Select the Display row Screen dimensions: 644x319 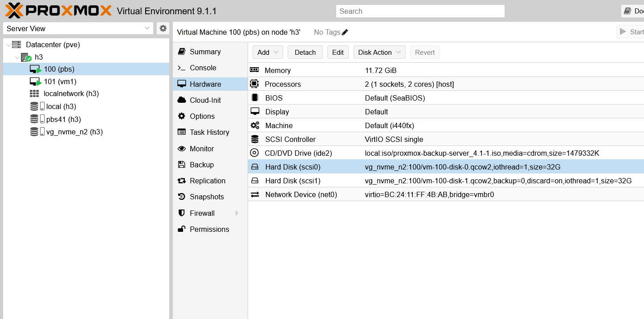(446, 112)
